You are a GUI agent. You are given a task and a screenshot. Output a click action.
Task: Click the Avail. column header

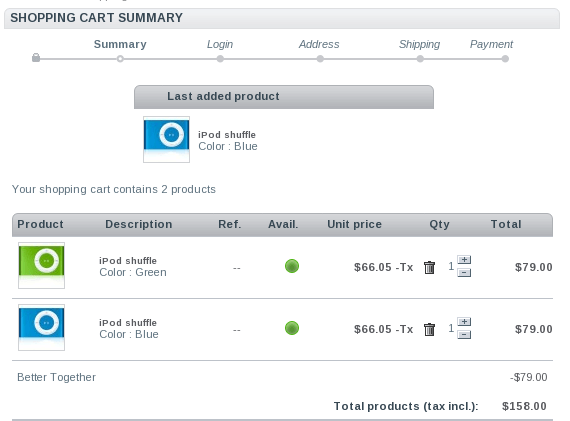coord(283,224)
